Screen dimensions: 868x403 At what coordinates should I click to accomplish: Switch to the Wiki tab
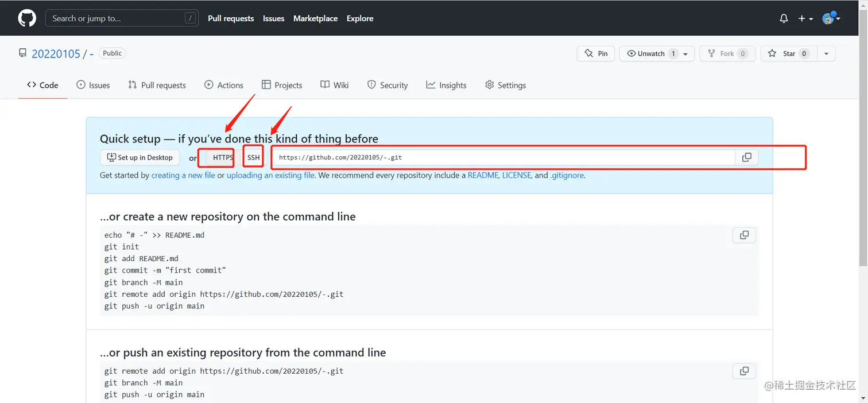(x=335, y=85)
